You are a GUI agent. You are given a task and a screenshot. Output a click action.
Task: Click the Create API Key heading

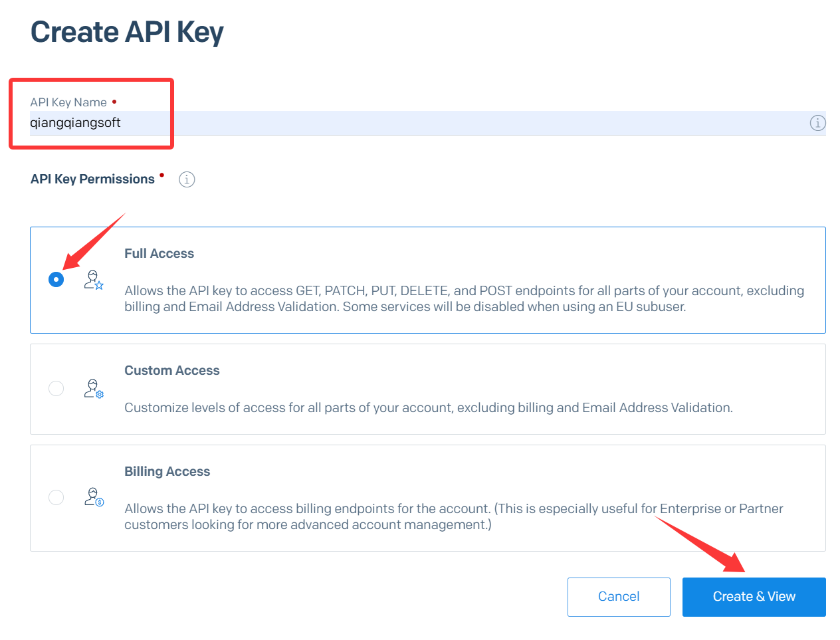127,32
